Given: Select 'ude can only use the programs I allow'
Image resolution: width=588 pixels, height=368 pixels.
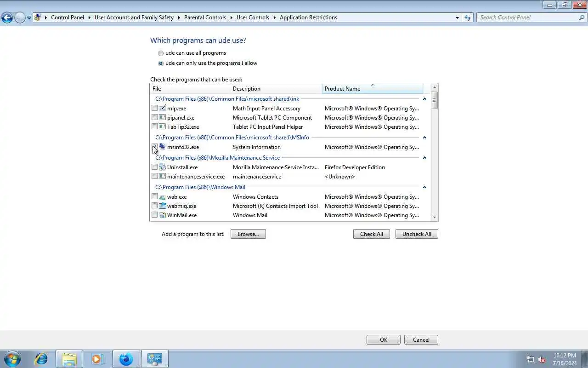Looking at the screenshot, I should tap(161, 63).
